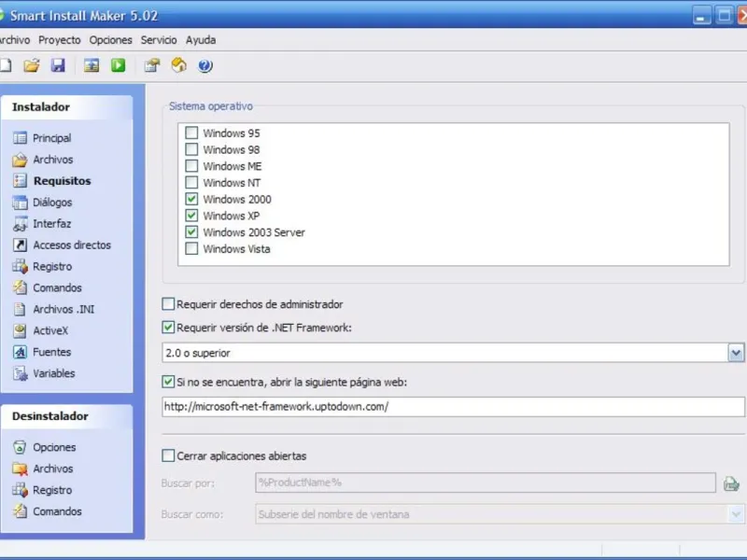Click the ActiveX icon in the sidebar

click(20, 330)
